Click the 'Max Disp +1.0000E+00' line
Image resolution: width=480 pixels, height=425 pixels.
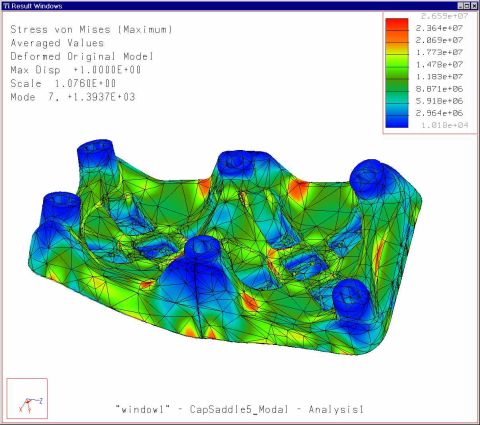76,70
